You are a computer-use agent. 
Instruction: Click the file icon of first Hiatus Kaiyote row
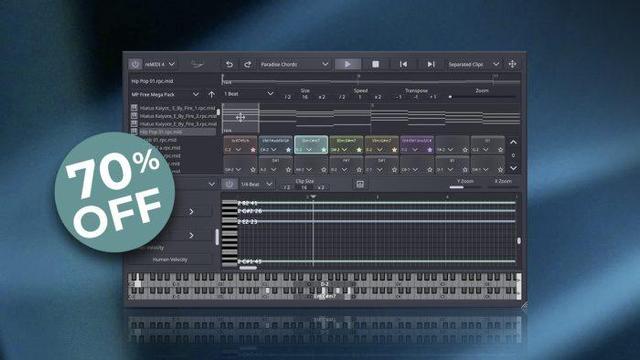tap(134, 108)
